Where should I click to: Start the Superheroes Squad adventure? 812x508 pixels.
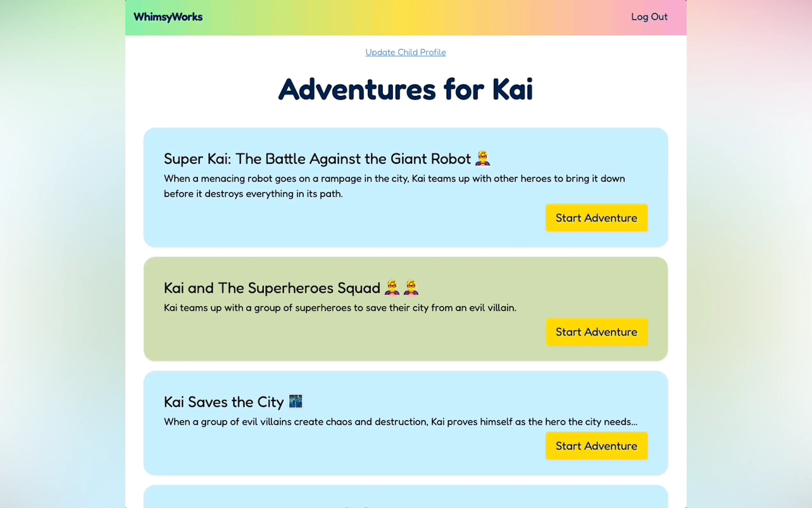596,332
